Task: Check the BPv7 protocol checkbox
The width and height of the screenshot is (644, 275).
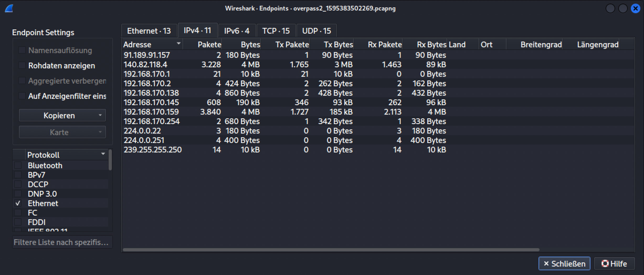Action: point(18,175)
